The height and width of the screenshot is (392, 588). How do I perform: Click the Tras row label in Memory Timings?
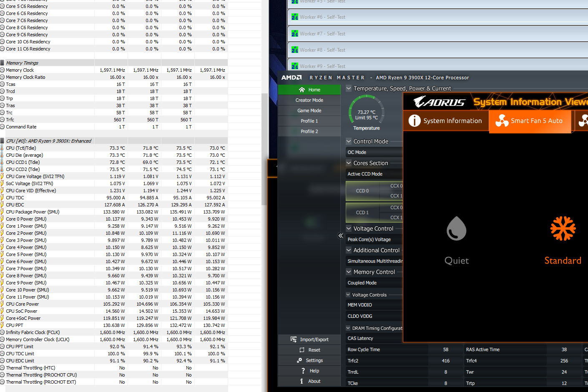coord(10,106)
